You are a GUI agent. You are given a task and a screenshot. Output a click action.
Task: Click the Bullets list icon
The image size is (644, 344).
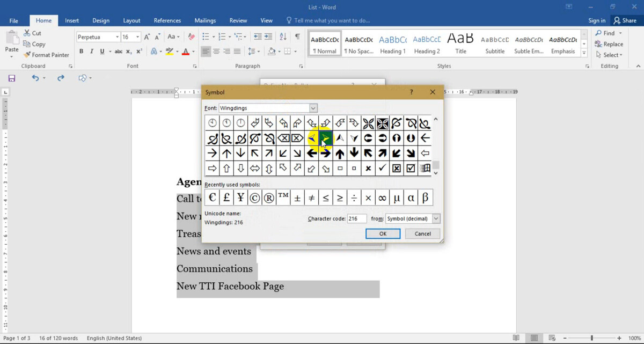pos(206,36)
